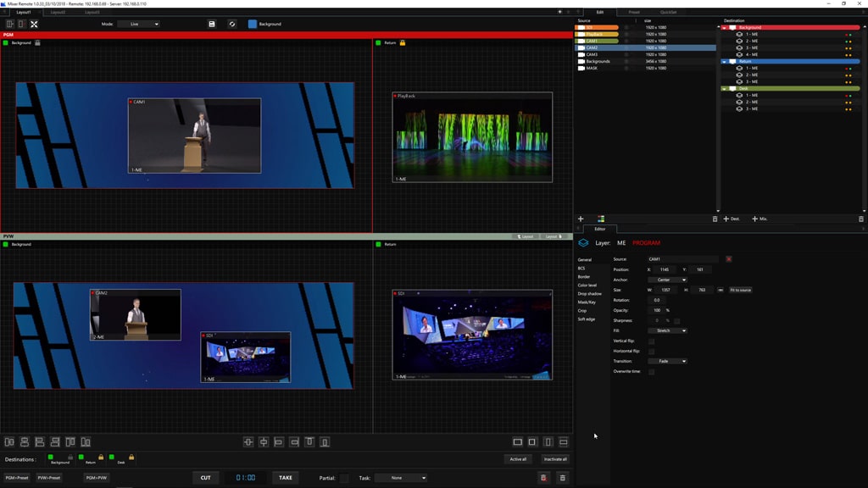868x488 pixels.
Task: Toggle the Partial checkbox
Action: coord(343,478)
